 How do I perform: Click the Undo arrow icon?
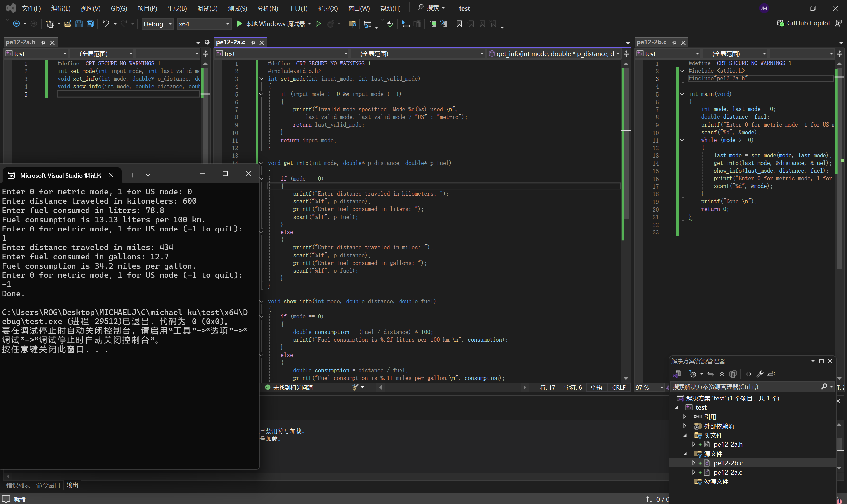[x=106, y=24]
